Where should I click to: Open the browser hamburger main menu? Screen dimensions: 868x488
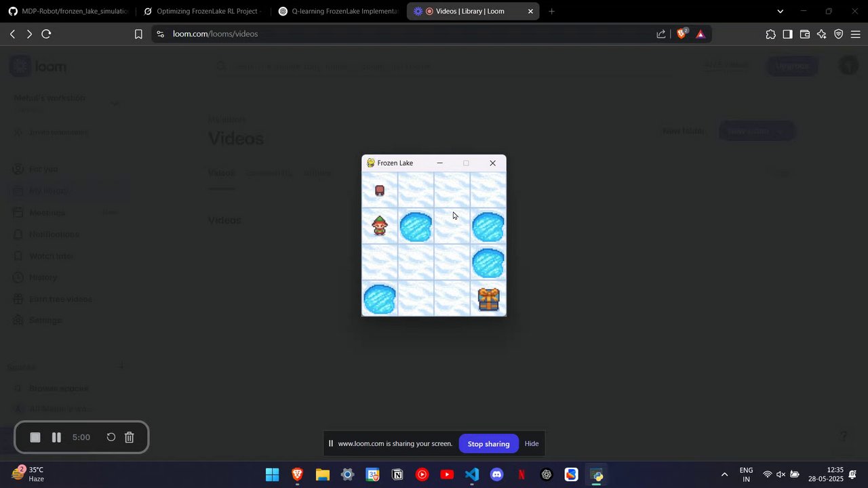(856, 34)
